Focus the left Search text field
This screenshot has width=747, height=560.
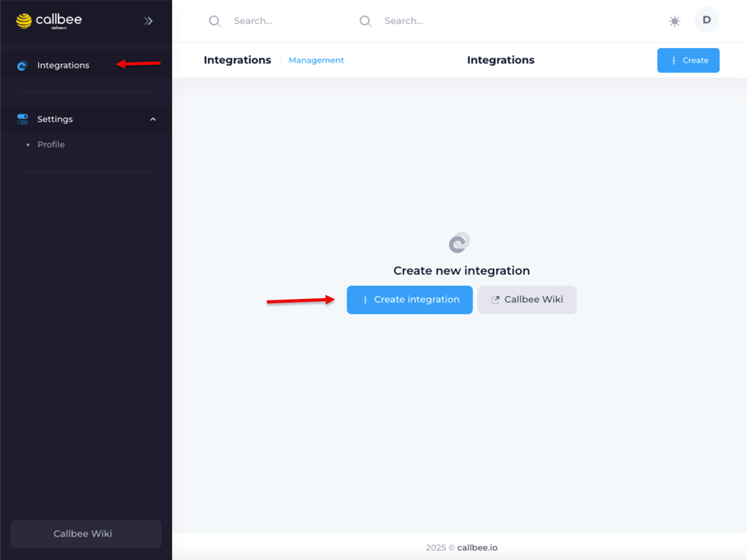(285, 21)
